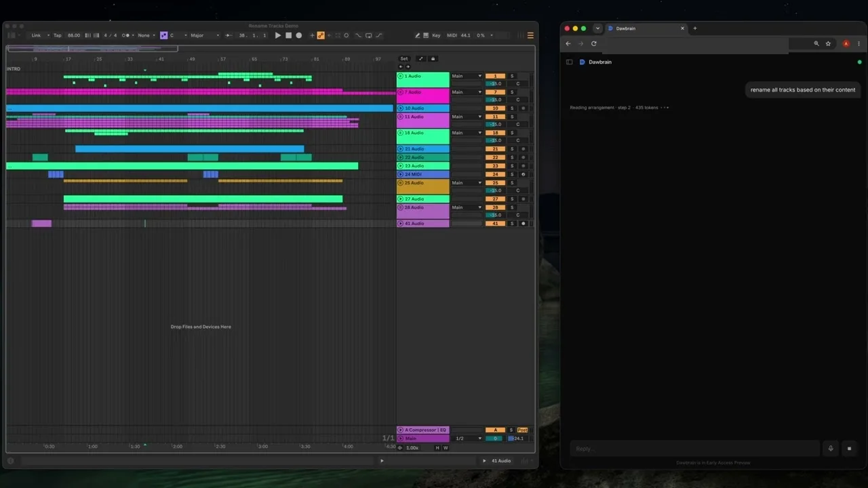Arm record on track 24 MIDI
Viewport: 868px width, 488px height.
coord(523,174)
